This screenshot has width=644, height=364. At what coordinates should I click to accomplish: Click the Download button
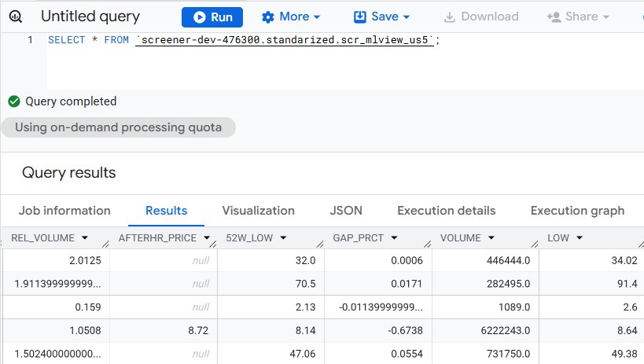481,17
